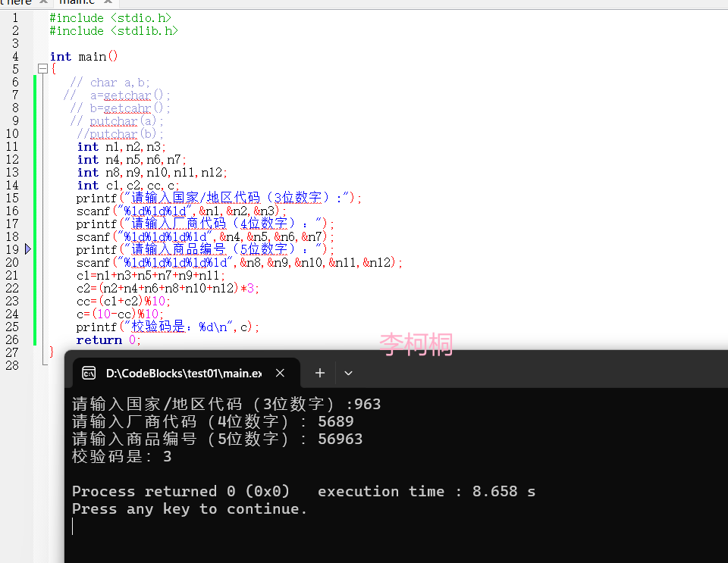Select the D:\CodeBlocks\test01\main.exe terminal tab

click(187, 373)
